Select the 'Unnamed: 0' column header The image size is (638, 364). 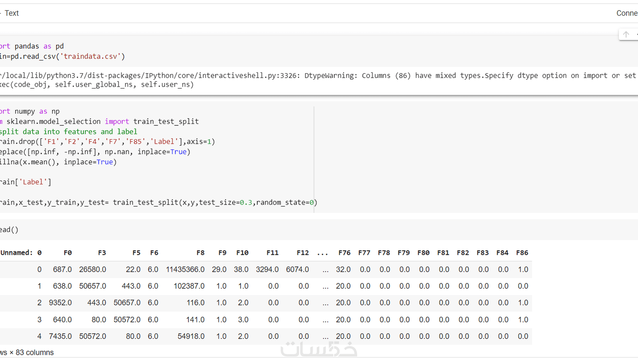[21, 253]
